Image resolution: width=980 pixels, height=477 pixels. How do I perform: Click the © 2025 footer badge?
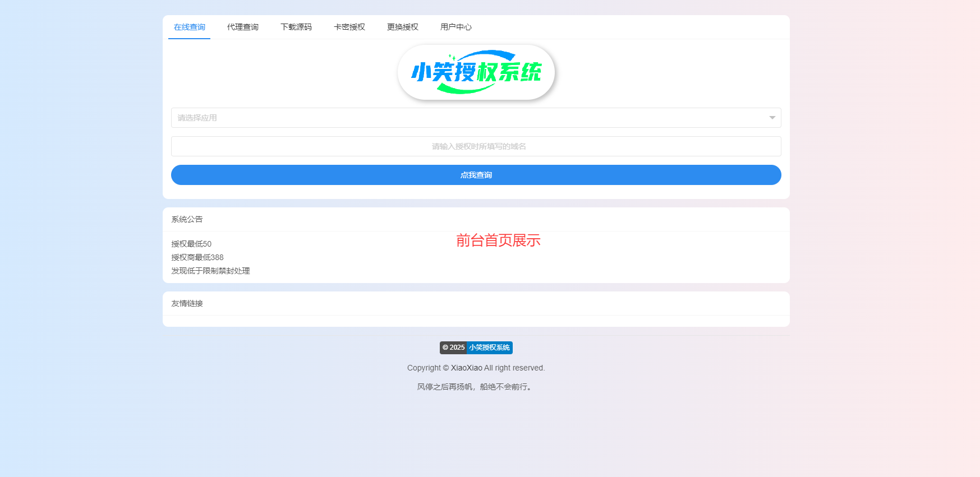[453, 348]
